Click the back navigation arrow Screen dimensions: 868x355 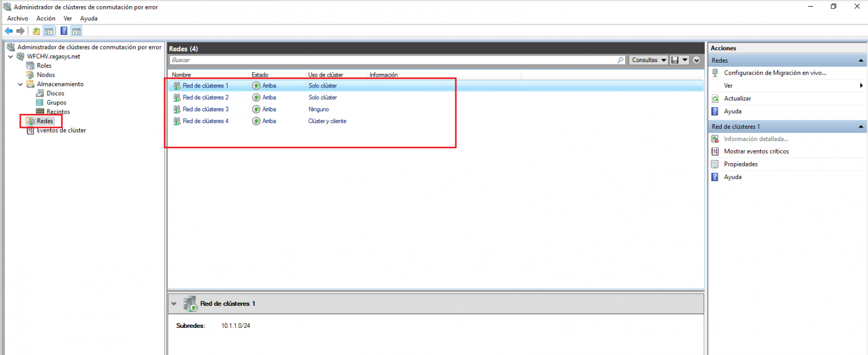click(8, 30)
